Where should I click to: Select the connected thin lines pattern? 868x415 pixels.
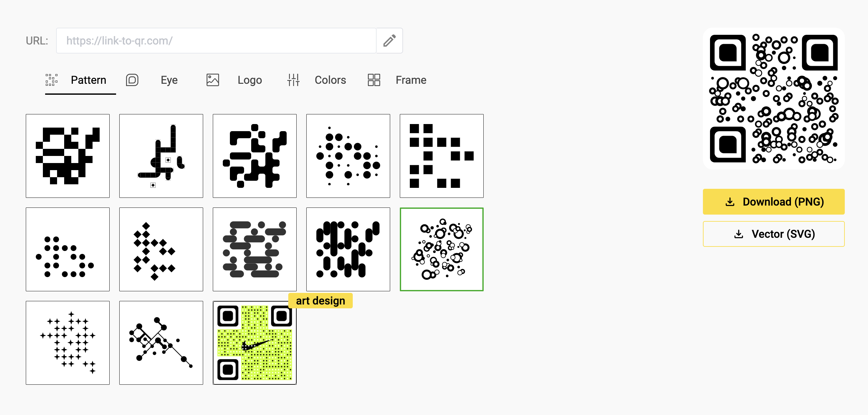(x=161, y=156)
